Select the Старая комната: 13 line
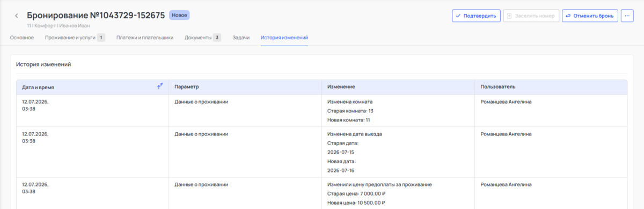644x209 pixels. point(350,111)
